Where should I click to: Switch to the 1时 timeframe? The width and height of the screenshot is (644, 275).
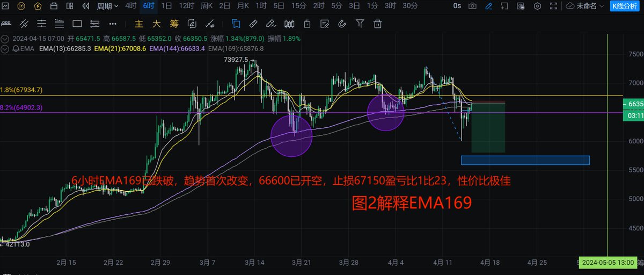(x=261, y=6)
